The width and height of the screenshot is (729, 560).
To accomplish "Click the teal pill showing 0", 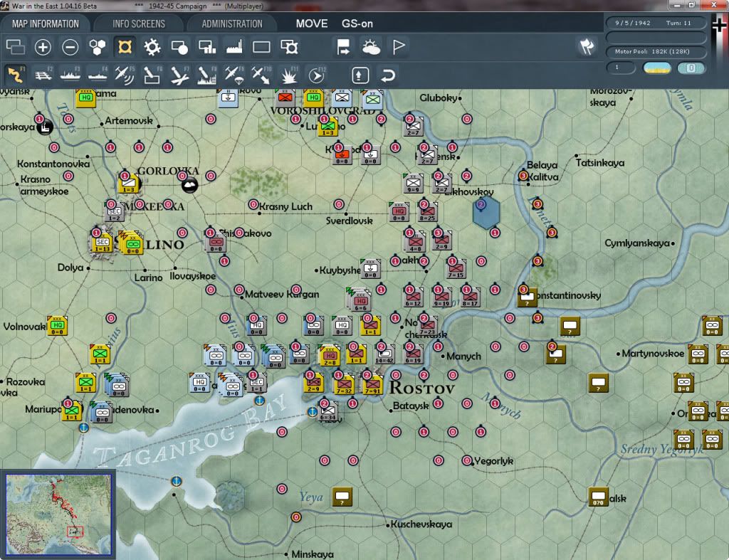I will tap(691, 68).
